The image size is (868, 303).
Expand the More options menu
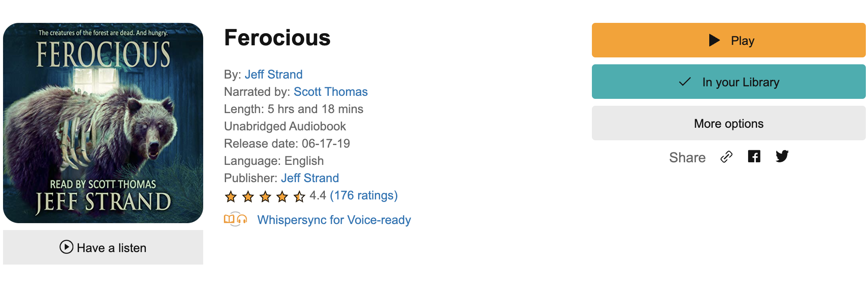tap(728, 123)
